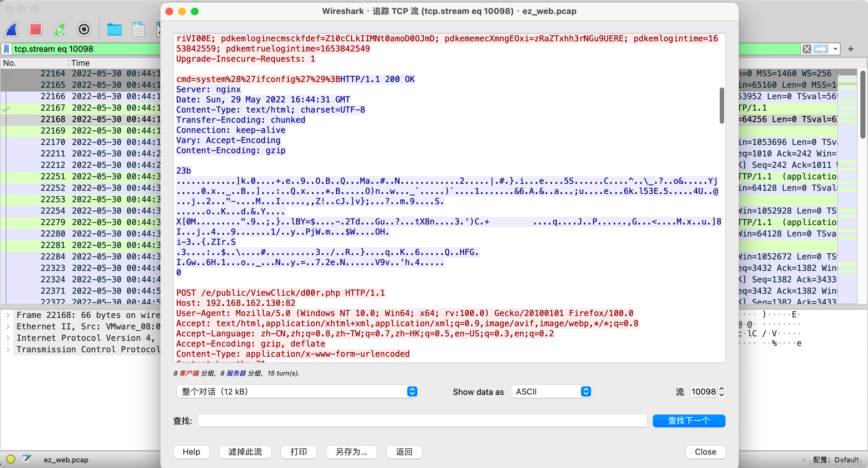The image size is (868, 468).
Task: Stop capture with the red square icon
Action: [x=35, y=30]
